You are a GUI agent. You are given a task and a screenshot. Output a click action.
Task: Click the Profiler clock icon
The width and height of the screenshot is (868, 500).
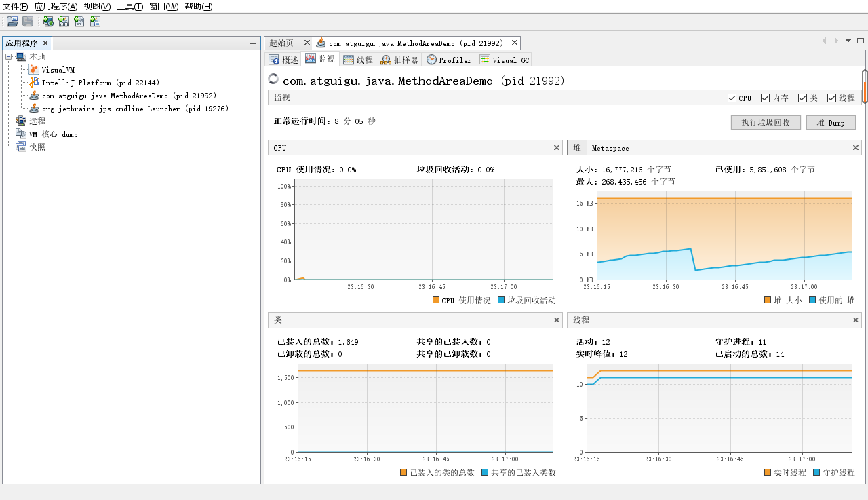431,59
